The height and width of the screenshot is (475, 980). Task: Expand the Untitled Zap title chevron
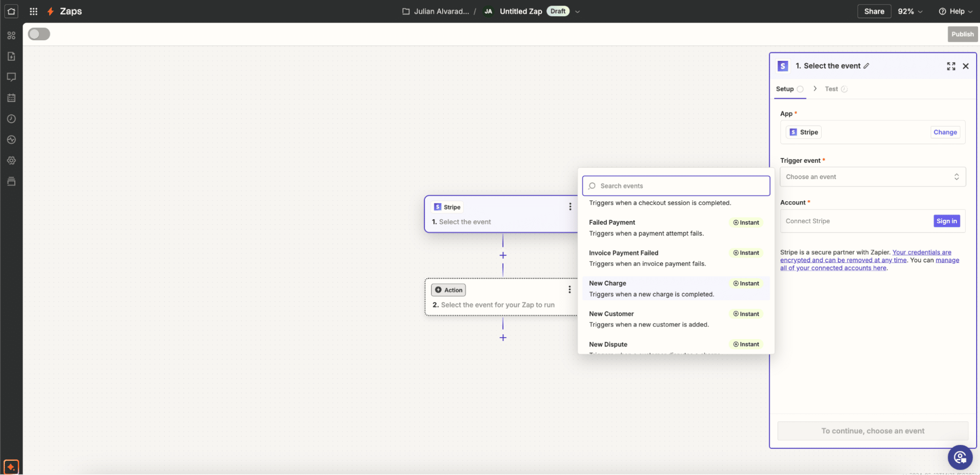(578, 12)
